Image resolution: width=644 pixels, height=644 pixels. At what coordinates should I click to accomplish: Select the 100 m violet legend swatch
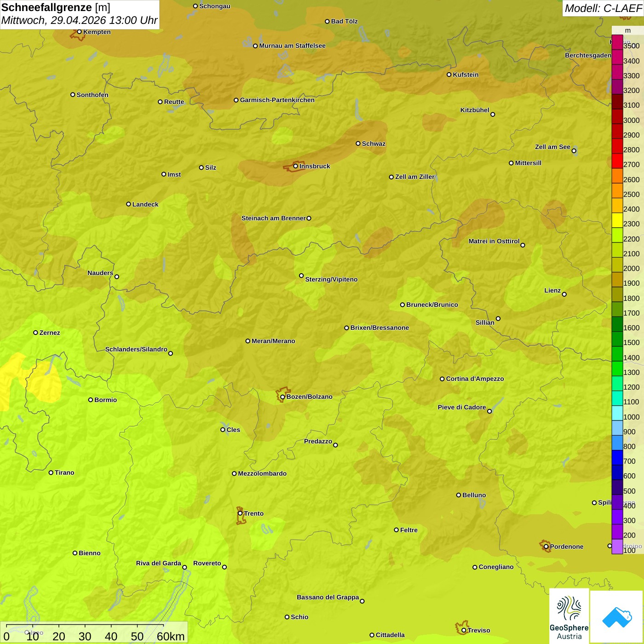pyautogui.click(x=617, y=546)
